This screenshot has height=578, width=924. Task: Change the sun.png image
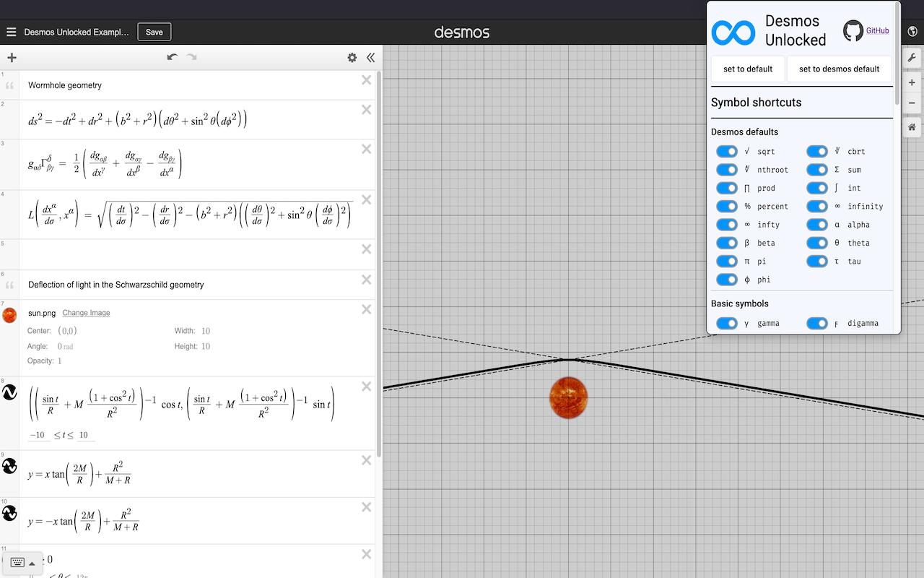(x=86, y=312)
